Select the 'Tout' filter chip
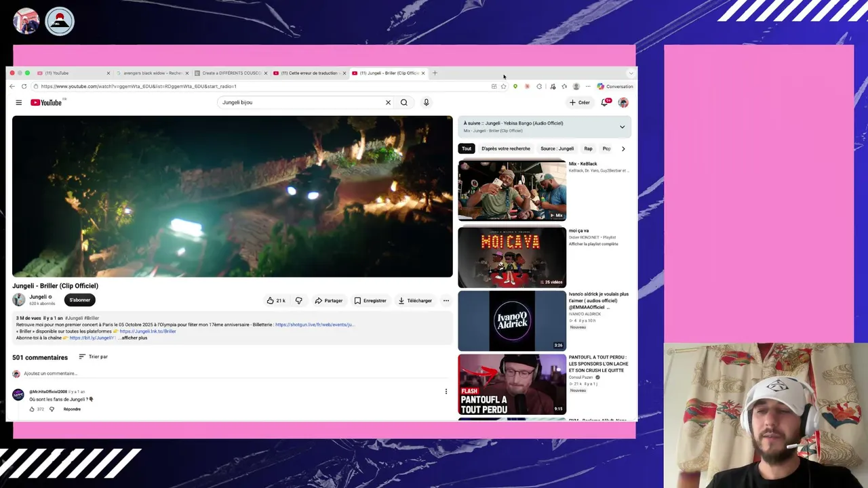 (467, 148)
